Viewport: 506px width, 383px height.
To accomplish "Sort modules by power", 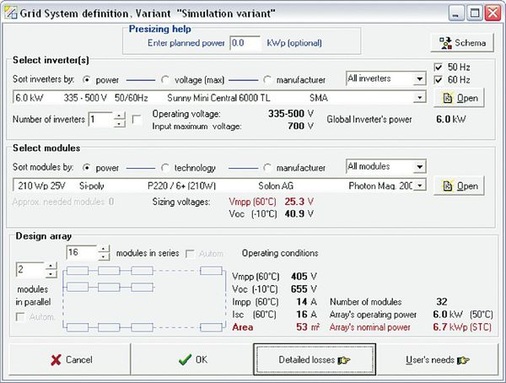I will click(x=86, y=168).
